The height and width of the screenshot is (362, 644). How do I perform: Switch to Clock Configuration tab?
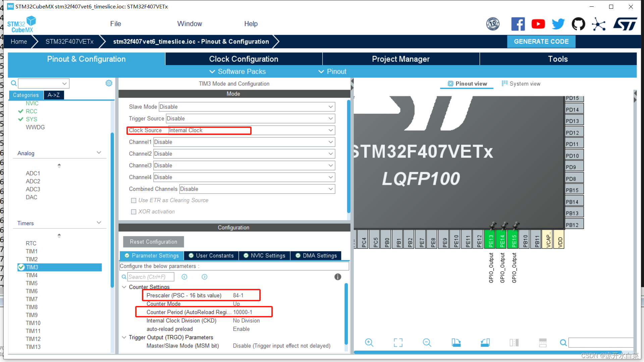pos(244,59)
